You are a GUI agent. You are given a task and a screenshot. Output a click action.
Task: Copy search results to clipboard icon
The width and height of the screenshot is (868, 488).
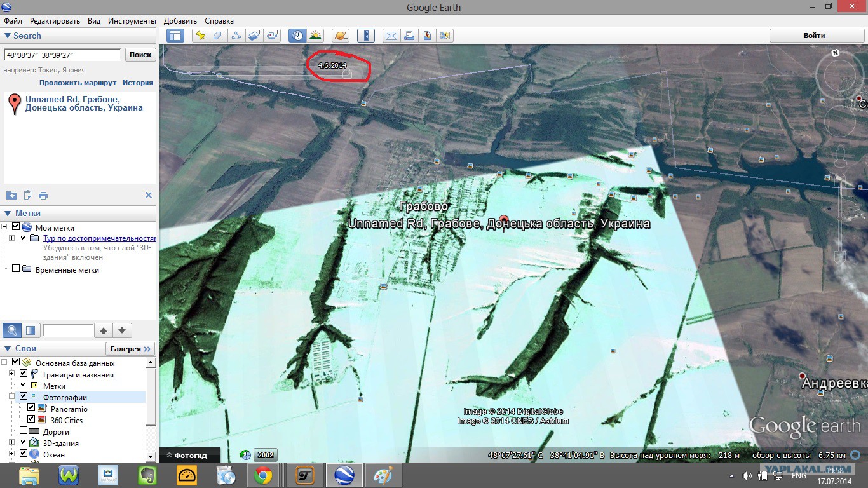coord(27,195)
